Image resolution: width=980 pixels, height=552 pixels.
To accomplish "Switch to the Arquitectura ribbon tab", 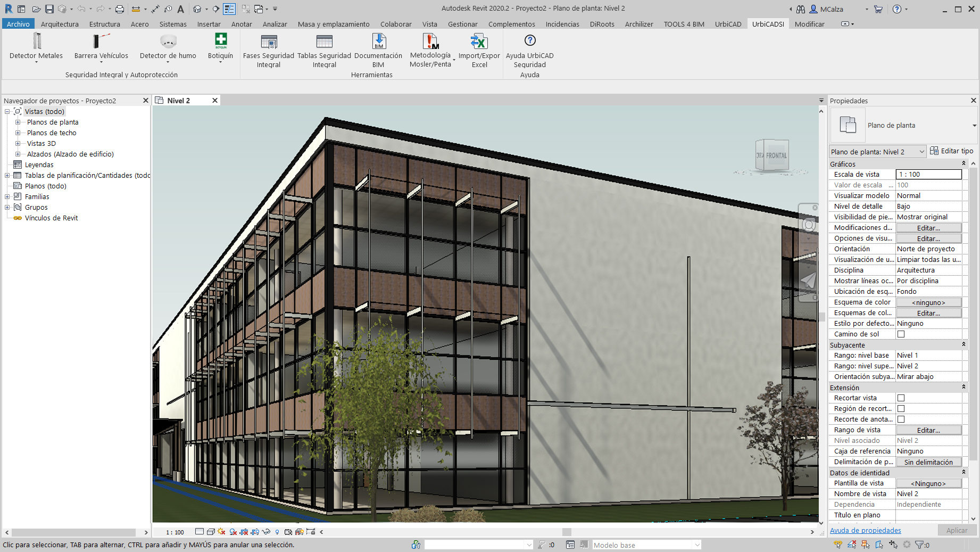I will [60, 24].
